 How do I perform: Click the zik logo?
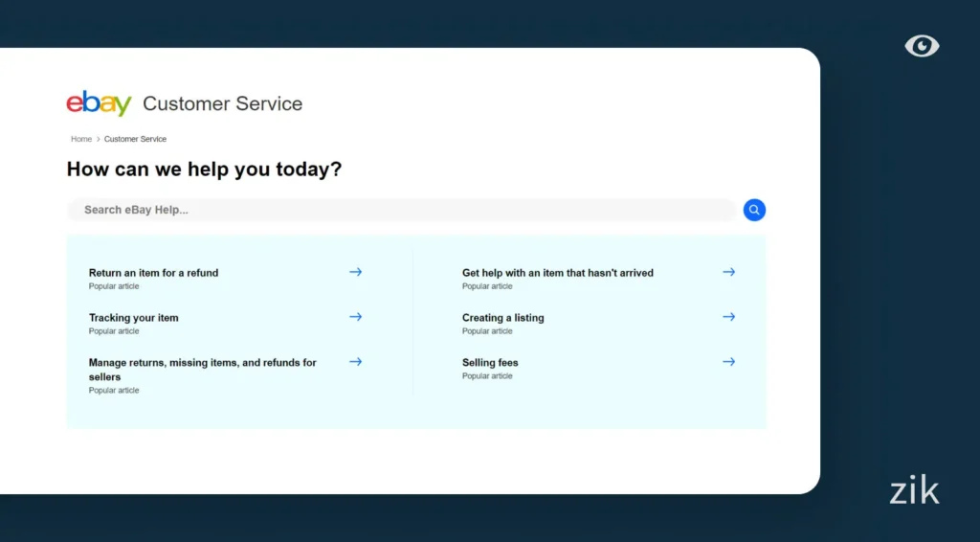pyautogui.click(x=913, y=491)
